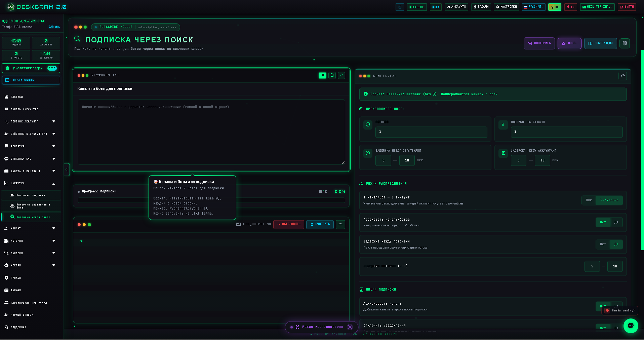Click the channels and bots text area
The height and width of the screenshot is (340, 644).
[x=211, y=132]
